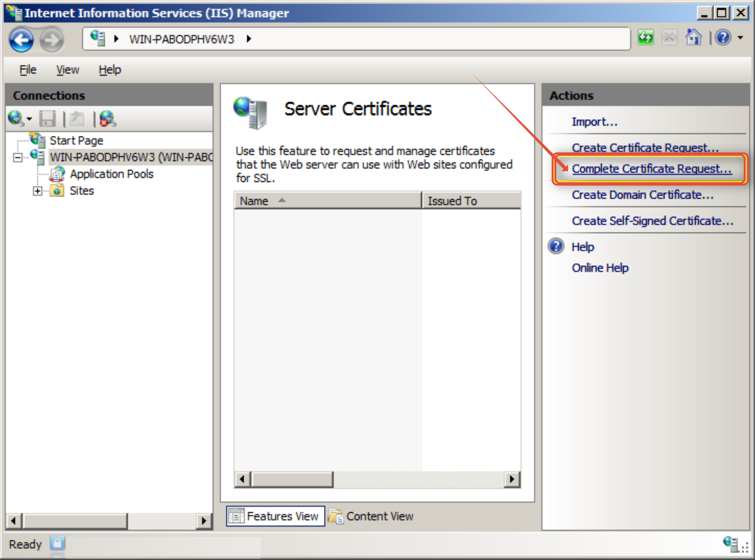
Task: Switch to Content View tab
Action: [371, 516]
